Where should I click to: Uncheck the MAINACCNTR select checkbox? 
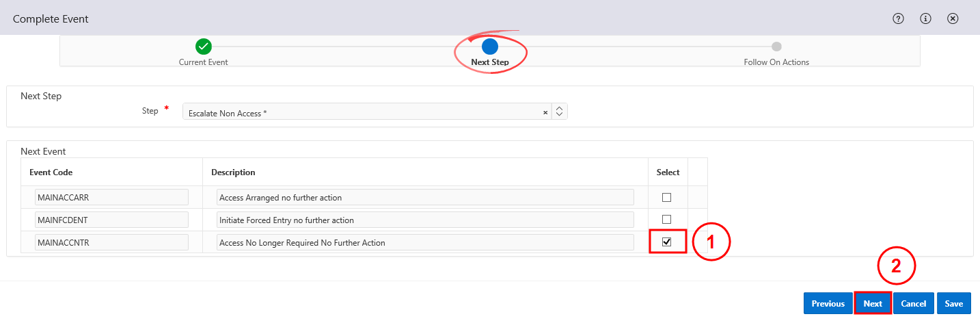coord(667,242)
